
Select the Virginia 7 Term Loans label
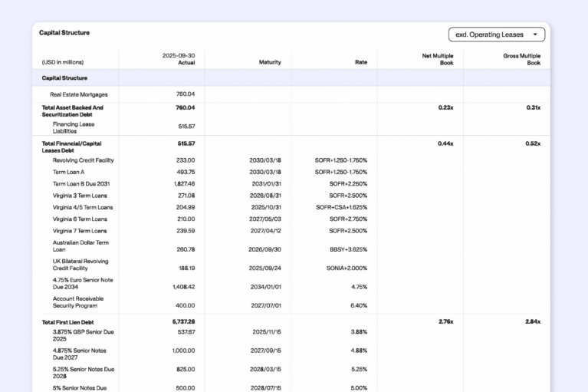80,231
